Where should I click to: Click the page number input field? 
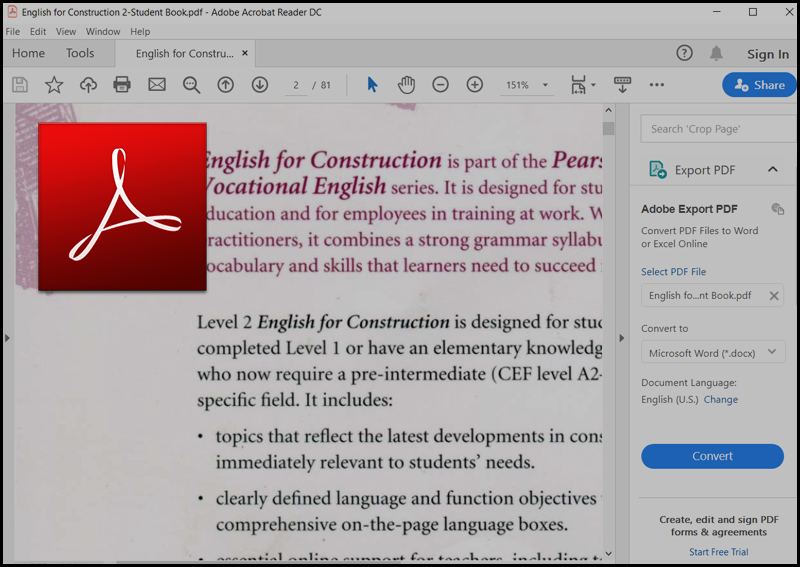(x=296, y=85)
